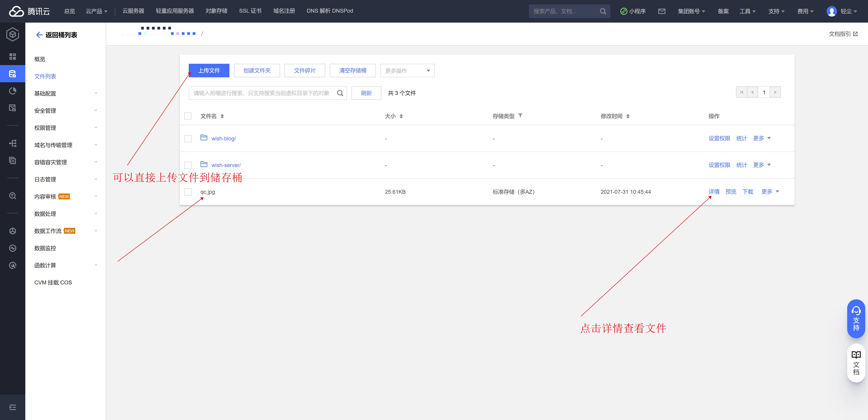Sort files by name using the arrows

click(222, 116)
